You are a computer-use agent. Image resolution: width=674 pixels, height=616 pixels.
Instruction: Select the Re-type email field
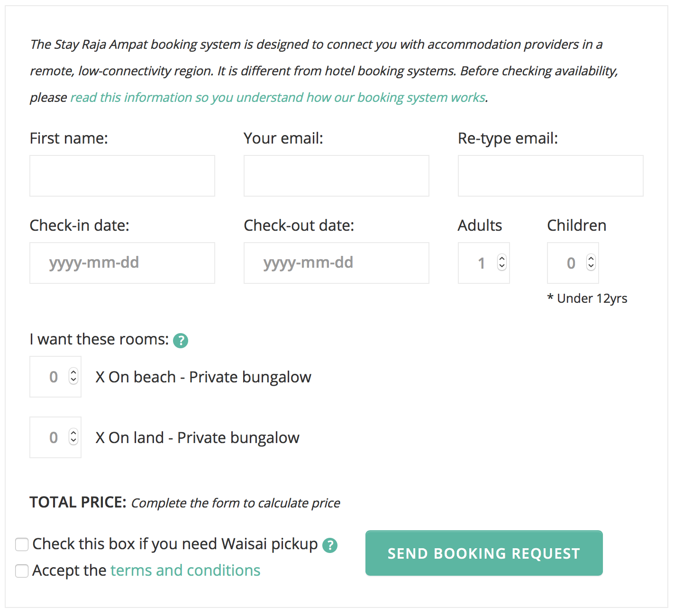(x=550, y=176)
